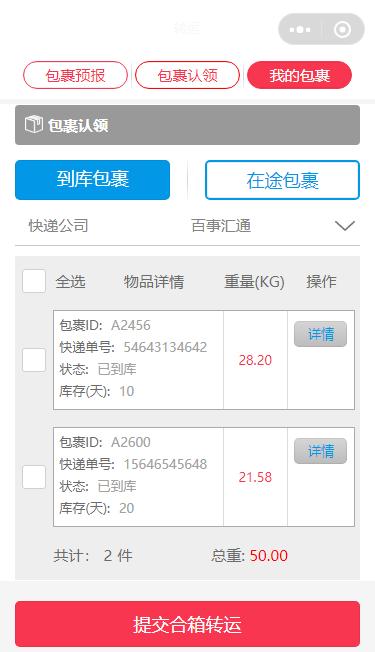Check the box for package A2600
The image size is (375, 652).
34,477
